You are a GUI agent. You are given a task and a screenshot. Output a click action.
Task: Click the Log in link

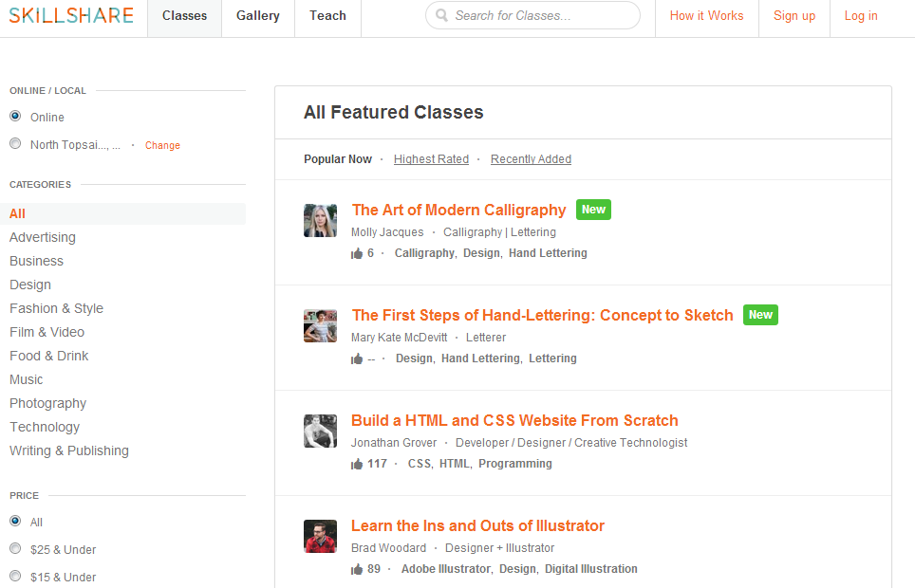click(x=861, y=16)
